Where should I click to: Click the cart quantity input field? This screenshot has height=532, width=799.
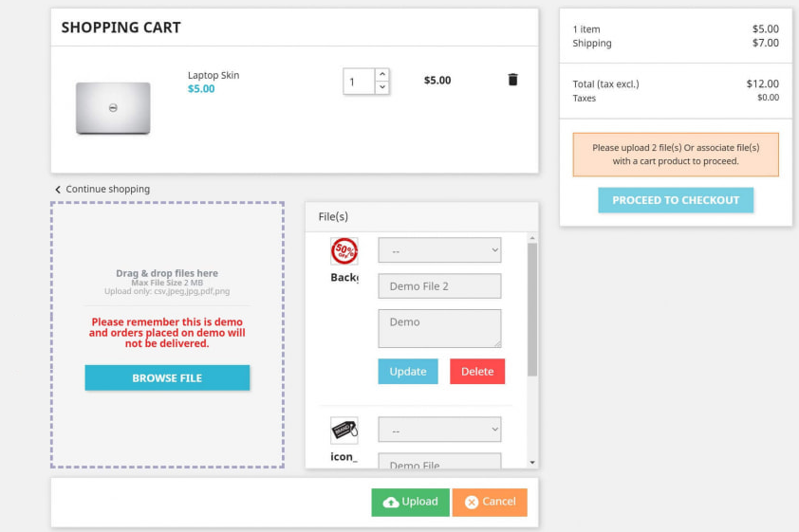point(359,82)
